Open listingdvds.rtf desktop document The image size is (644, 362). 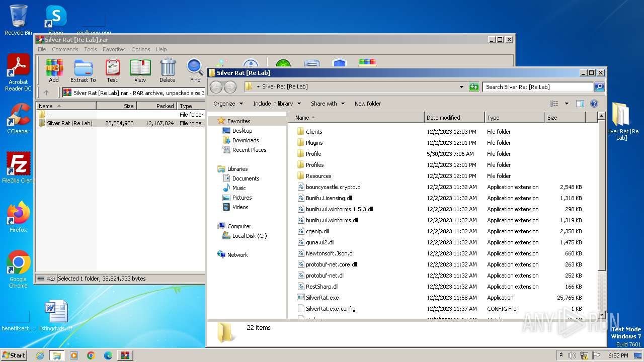56,316
